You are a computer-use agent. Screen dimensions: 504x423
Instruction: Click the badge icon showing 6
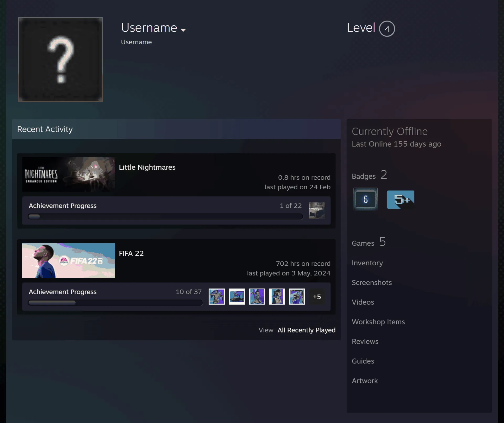point(365,199)
